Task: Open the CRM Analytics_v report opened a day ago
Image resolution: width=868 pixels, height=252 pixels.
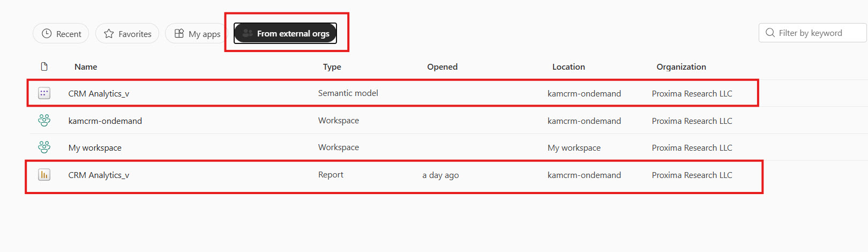Action: click(99, 175)
